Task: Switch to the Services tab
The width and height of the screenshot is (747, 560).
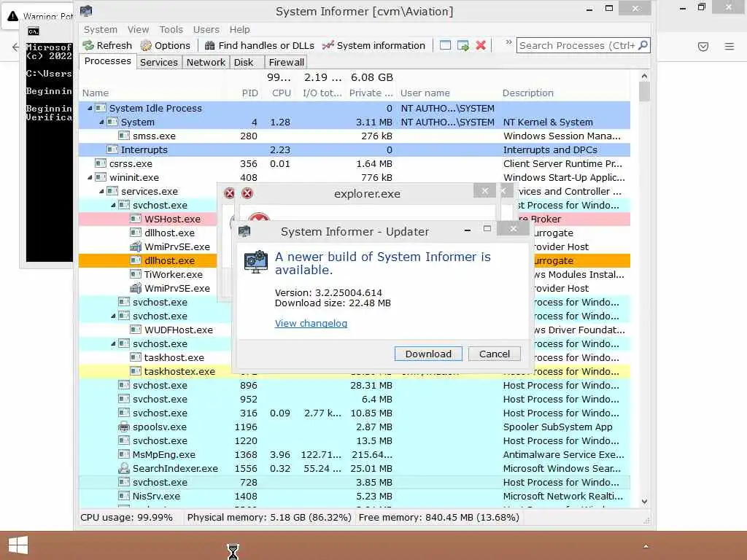Action: point(158,63)
